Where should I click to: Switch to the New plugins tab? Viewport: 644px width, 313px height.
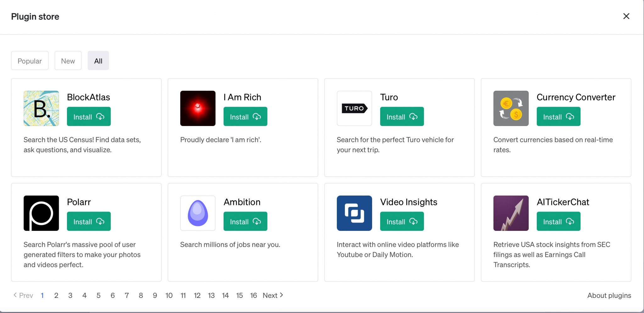click(68, 61)
